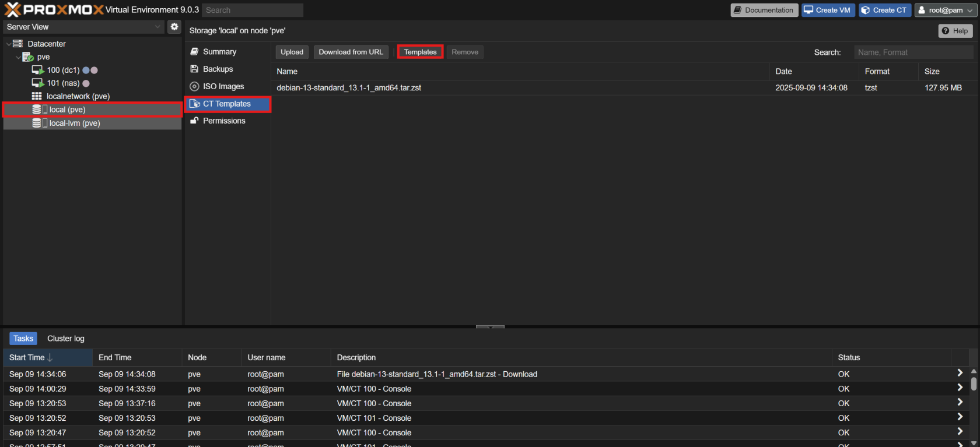Open the root@pam user menu
The width and height of the screenshot is (980, 447).
(945, 10)
